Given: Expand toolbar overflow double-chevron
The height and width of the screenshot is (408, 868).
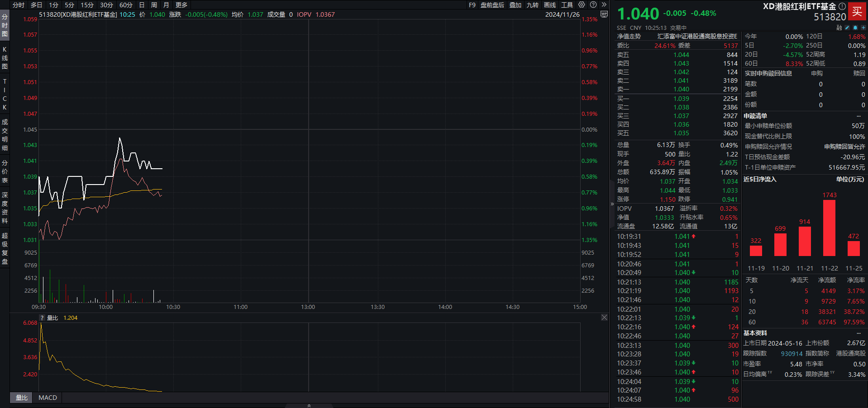Looking at the screenshot, I should pyautogui.click(x=604, y=5).
